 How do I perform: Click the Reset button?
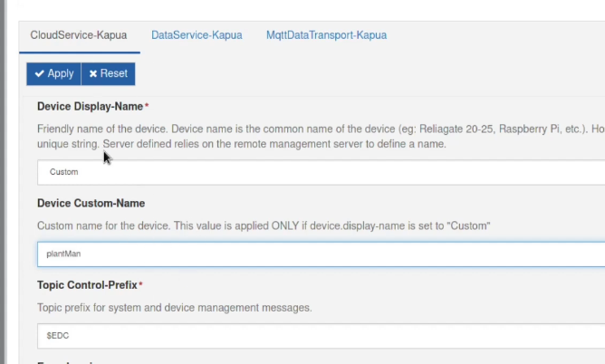tap(109, 73)
